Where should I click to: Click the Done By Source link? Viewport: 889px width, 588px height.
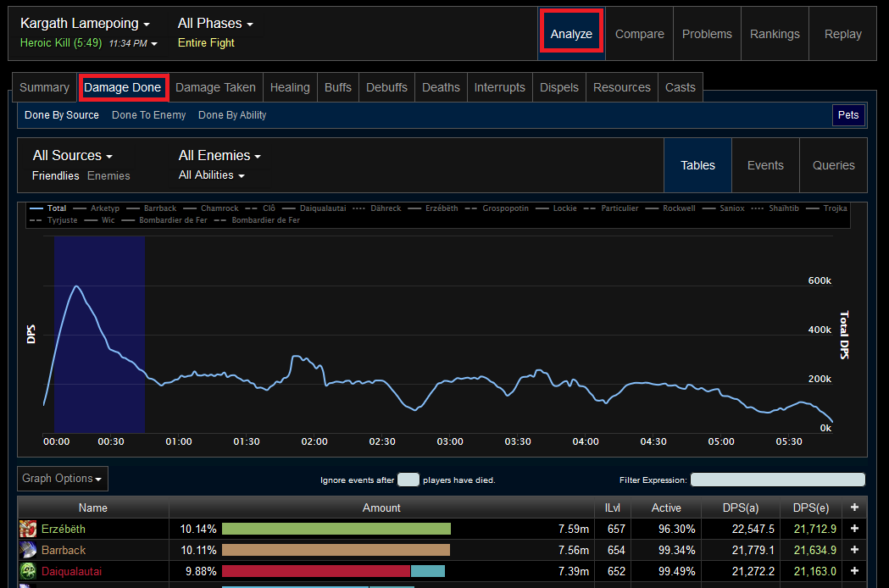(x=62, y=115)
